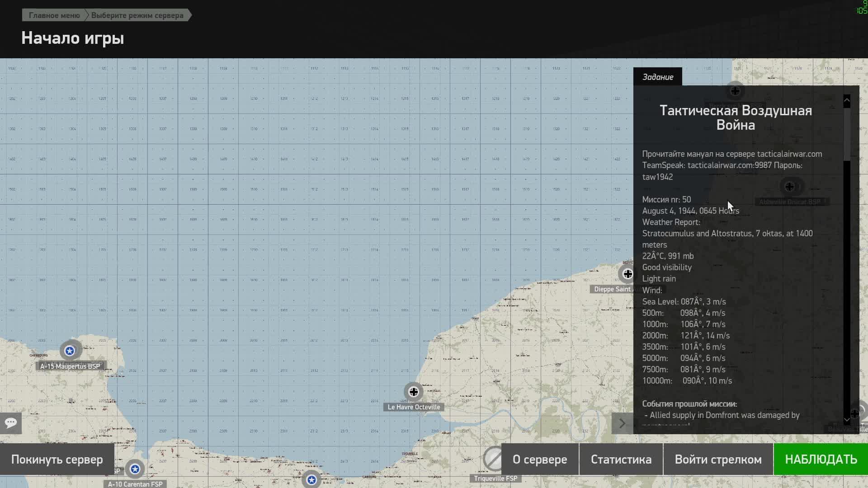Image resolution: width=868 pixels, height=488 pixels.
Task: Open the Статистика page
Action: click(x=621, y=460)
